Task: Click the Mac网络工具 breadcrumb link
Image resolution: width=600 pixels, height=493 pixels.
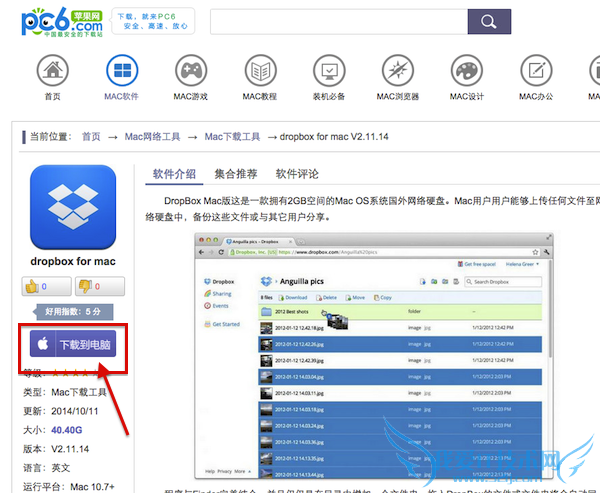Action: pos(152,137)
